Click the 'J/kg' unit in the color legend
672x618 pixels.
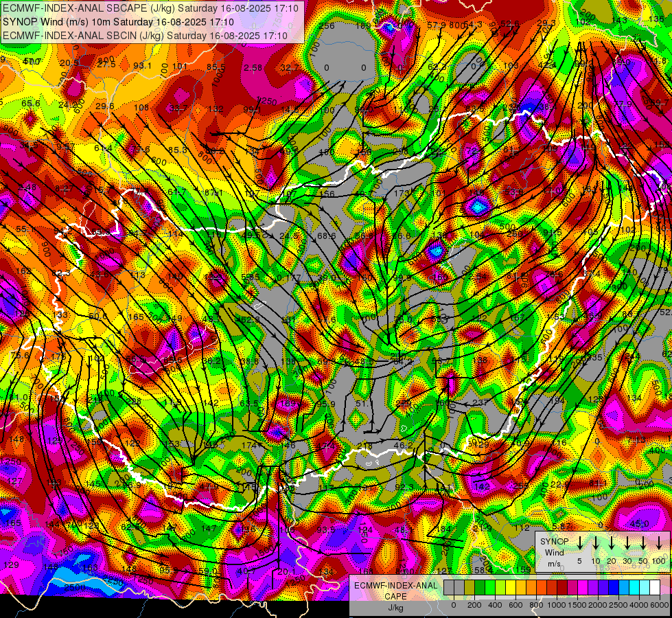pyautogui.click(x=395, y=608)
